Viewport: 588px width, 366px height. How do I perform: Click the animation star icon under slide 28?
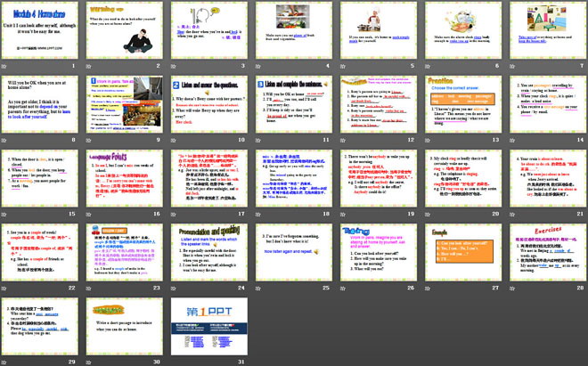click(512, 289)
